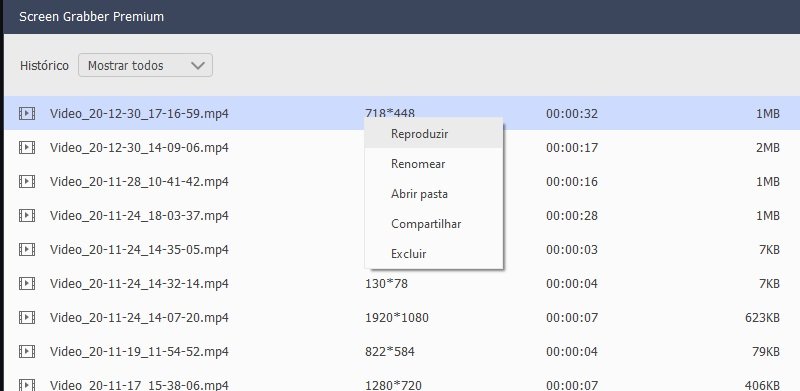Screen dimensions: 800x391
Task: Click video icon for Video_20-11-19_11-54-52.mp4
Action: [27, 352]
